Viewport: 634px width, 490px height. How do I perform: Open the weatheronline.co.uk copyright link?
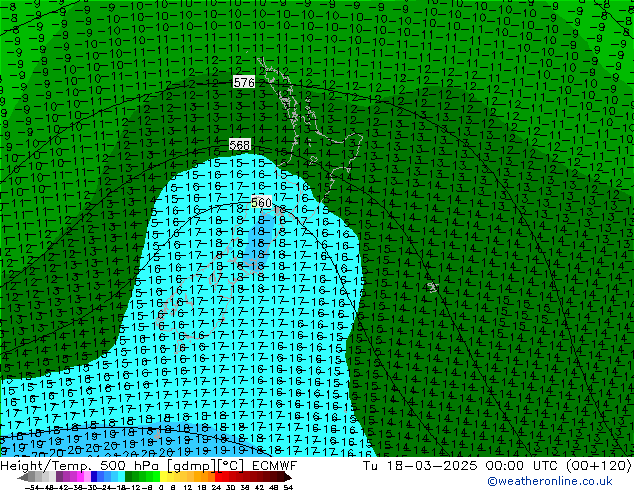click(550, 481)
